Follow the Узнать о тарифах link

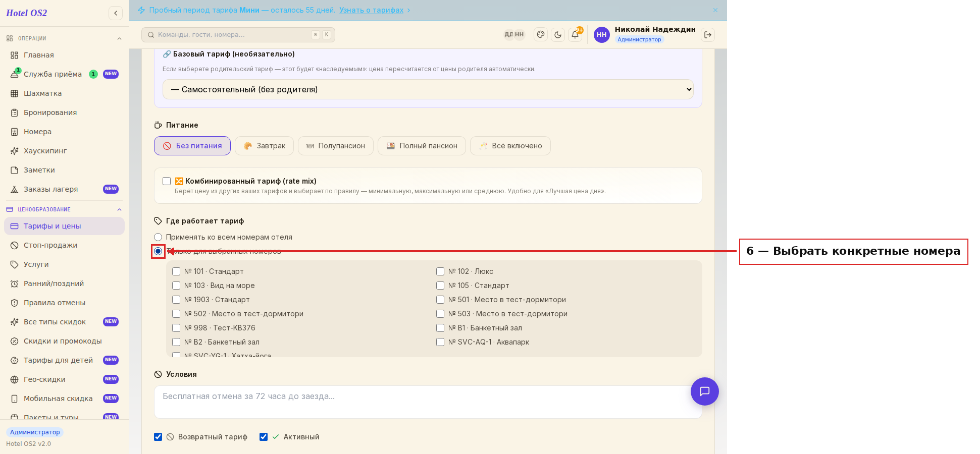point(371,10)
